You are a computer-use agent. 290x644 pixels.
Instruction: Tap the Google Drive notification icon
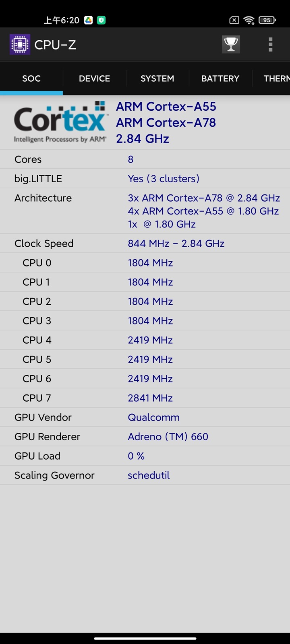(89, 20)
